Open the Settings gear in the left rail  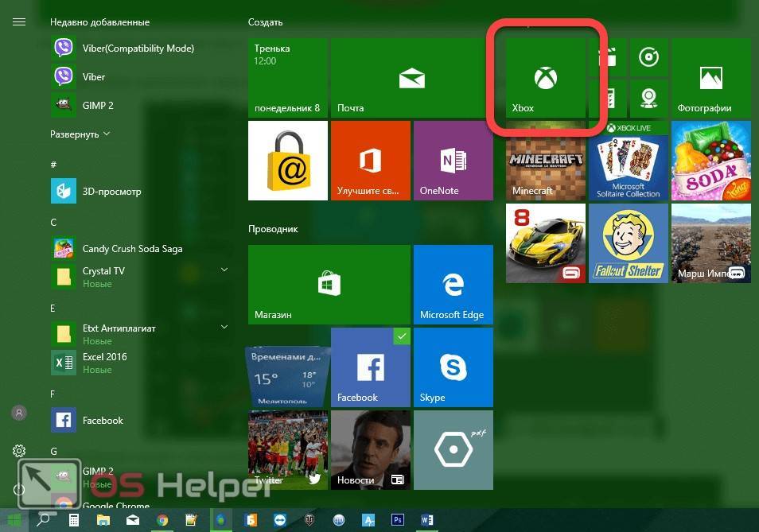19,451
